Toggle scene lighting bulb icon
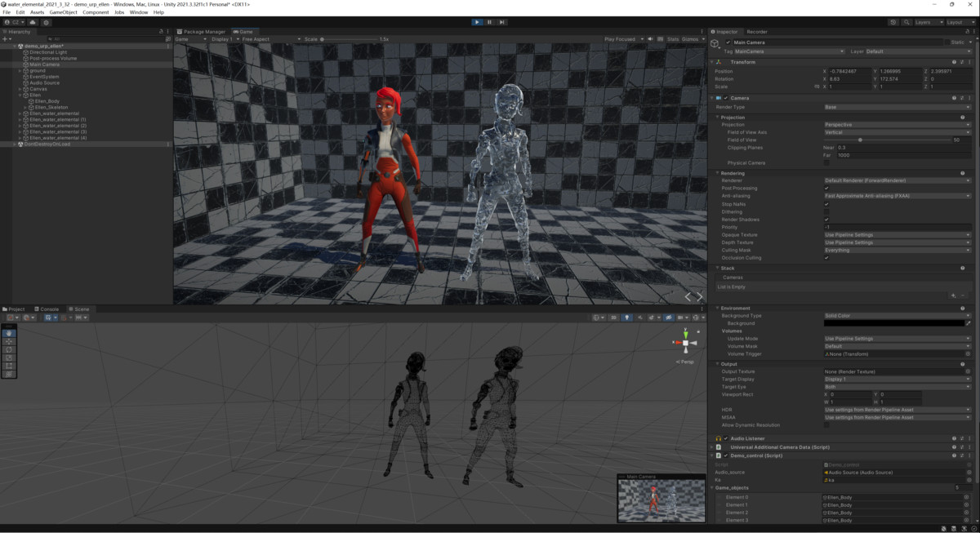The image size is (980, 533). coord(626,318)
